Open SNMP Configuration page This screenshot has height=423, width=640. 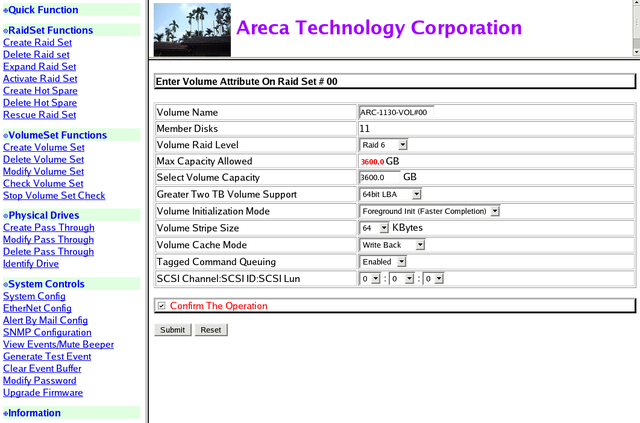(47, 333)
